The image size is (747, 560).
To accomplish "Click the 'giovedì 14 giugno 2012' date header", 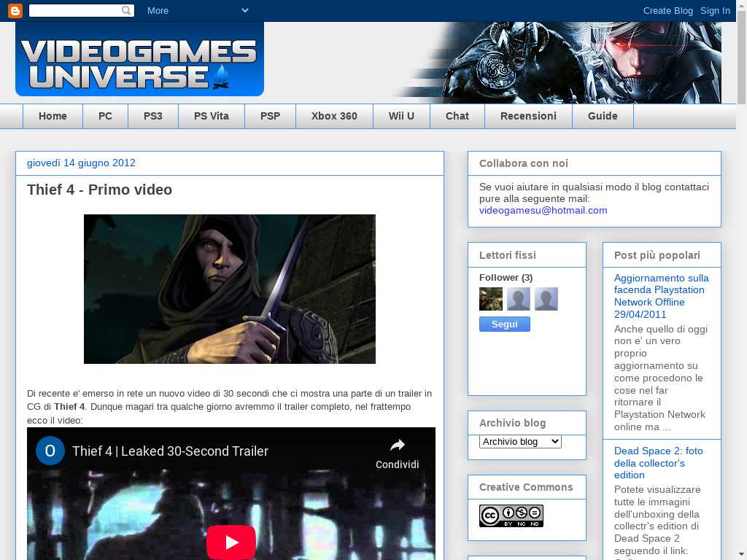I will tap(81, 163).
